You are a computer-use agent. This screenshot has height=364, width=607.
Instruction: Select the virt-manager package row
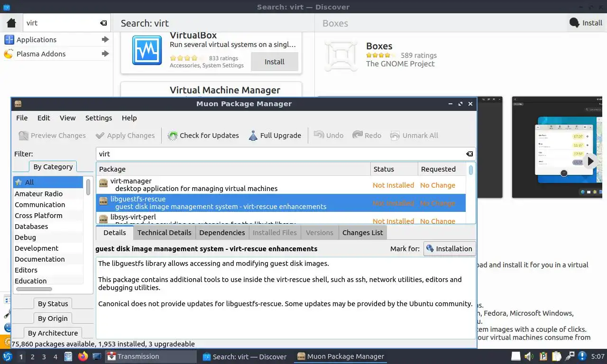pos(281,185)
